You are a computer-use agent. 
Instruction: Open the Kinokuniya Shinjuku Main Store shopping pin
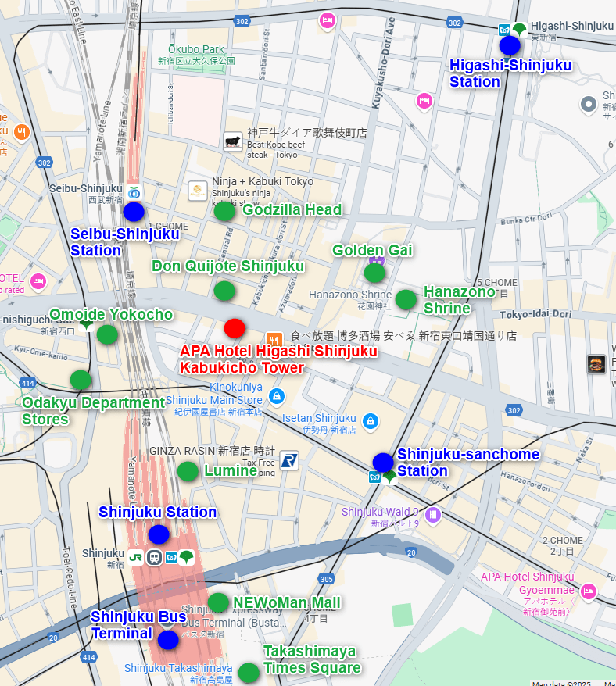(277, 397)
